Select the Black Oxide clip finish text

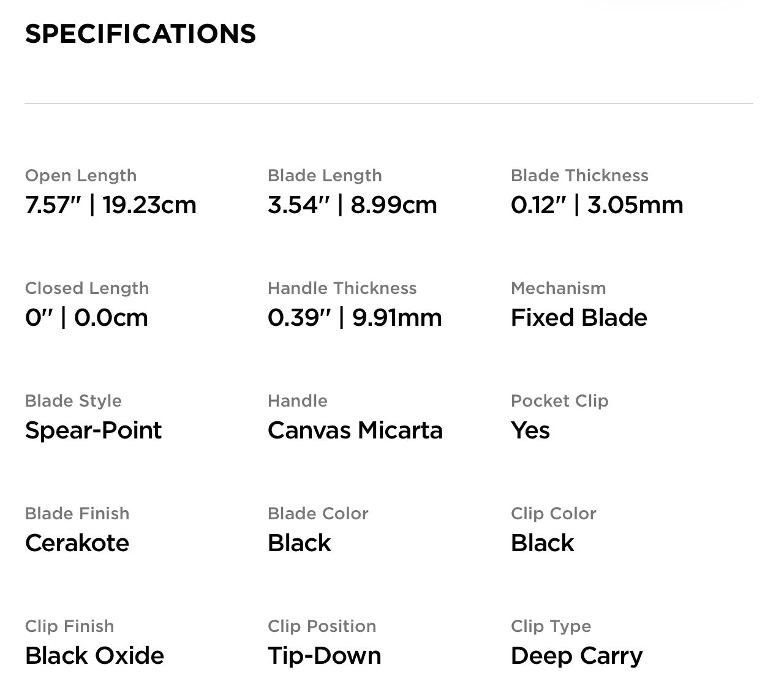[94, 656]
